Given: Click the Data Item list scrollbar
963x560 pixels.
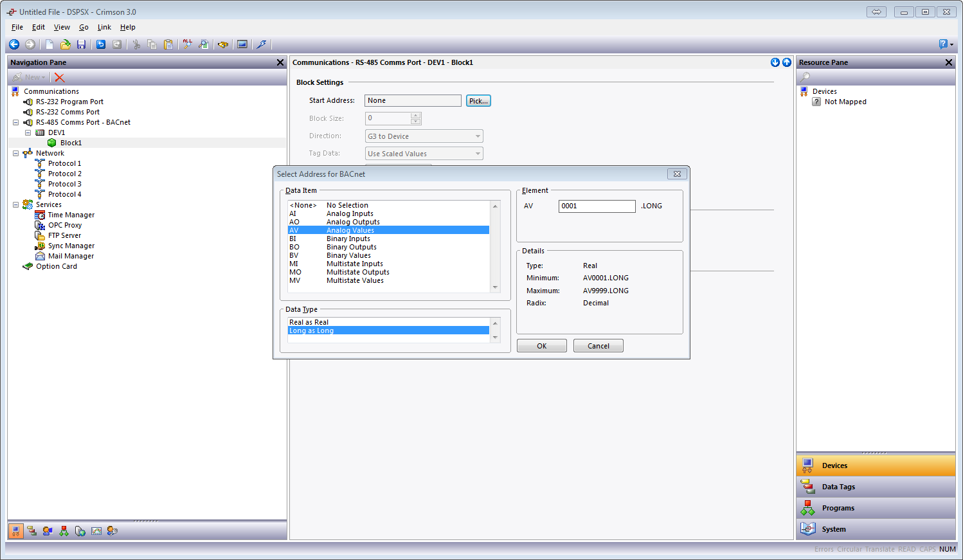Looking at the screenshot, I should tap(495, 246).
